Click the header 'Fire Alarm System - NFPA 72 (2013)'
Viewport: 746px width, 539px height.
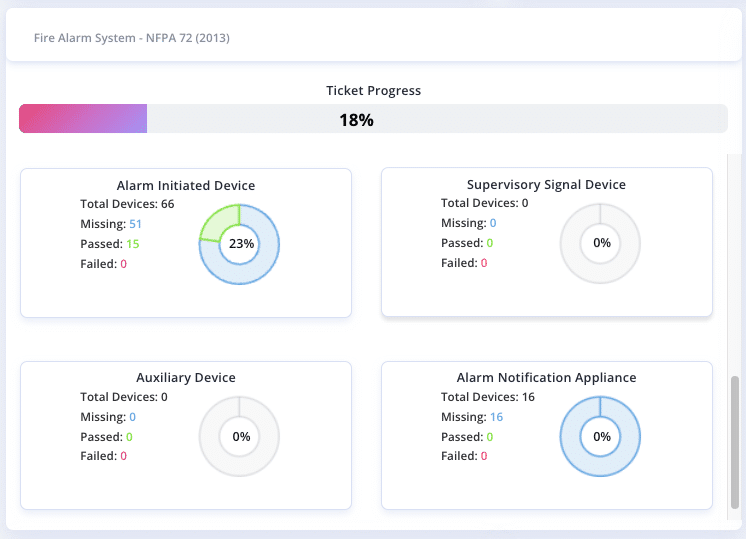pyautogui.click(x=132, y=38)
